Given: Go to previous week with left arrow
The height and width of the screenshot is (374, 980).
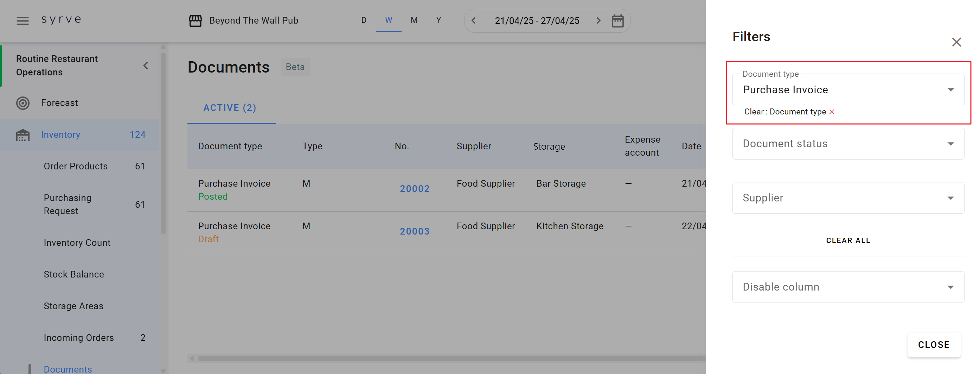Looking at the screenshot, I should click(x=474, y=20).
